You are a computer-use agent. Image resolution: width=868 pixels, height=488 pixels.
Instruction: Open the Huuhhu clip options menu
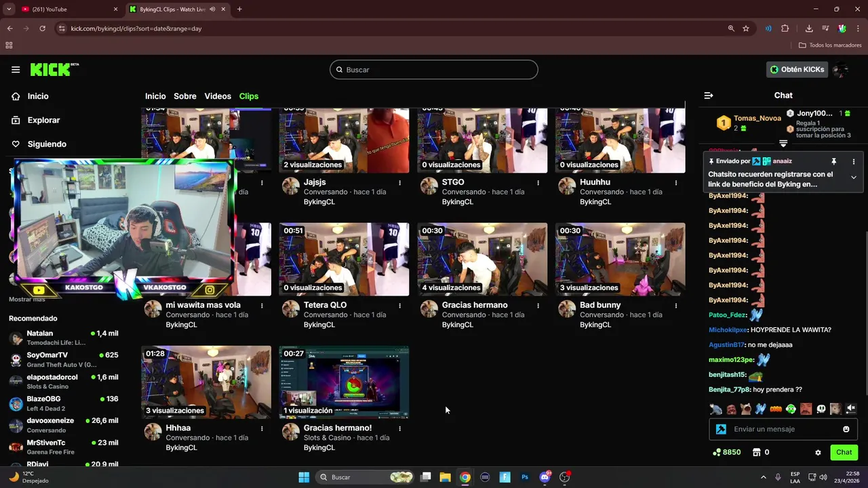point(676,182)
